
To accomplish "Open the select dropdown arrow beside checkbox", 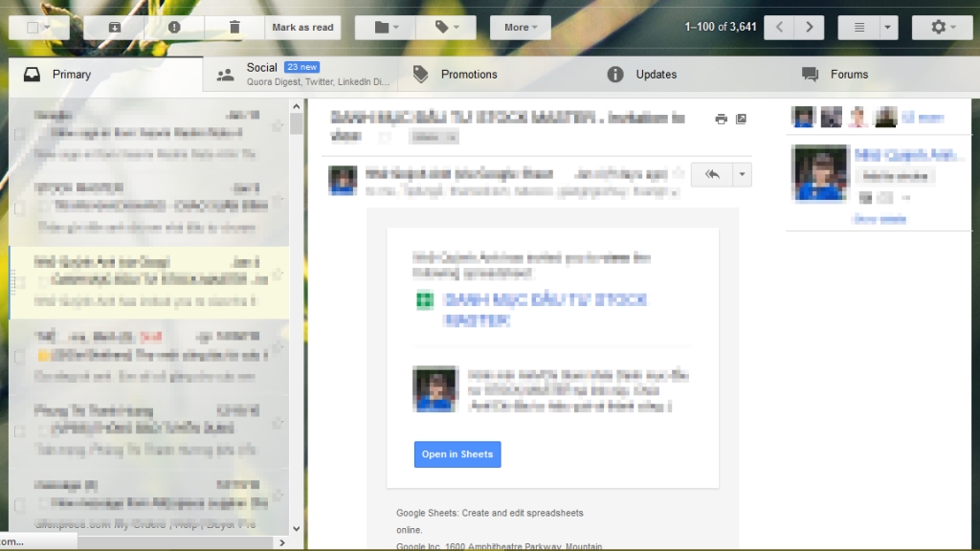I will click(46, 28).
